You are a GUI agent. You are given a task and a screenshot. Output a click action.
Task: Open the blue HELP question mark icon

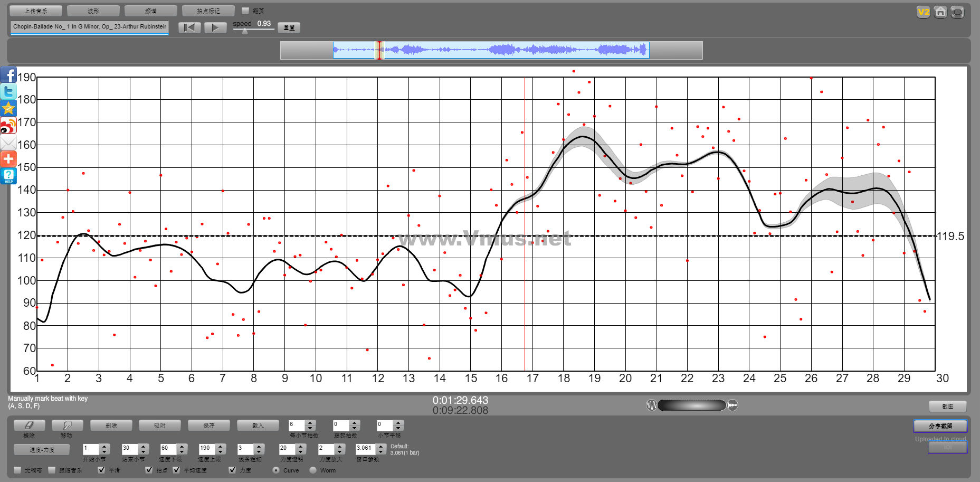pos(8,176)
